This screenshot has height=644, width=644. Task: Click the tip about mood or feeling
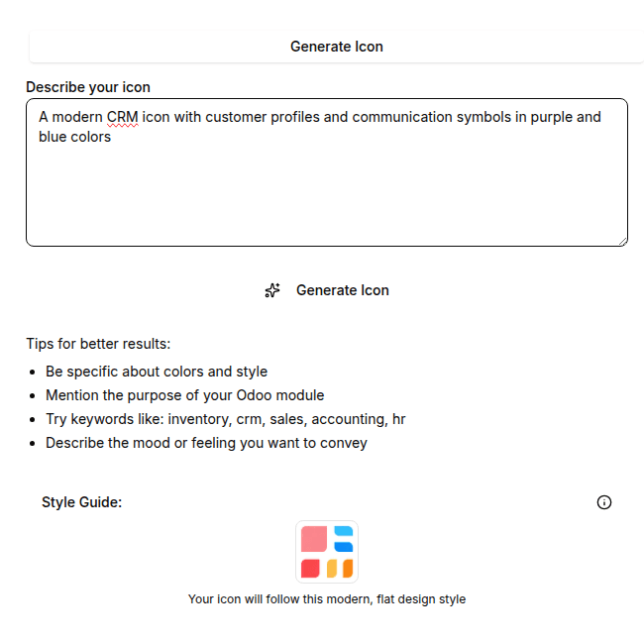(x=206, y=443)
